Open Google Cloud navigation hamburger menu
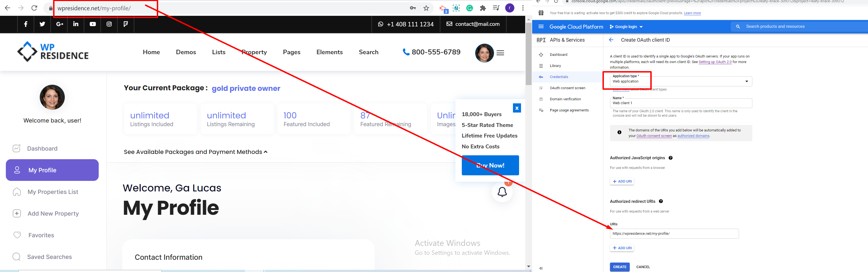The height and width of the screenshot is (272, 868). tap(541, 27)
